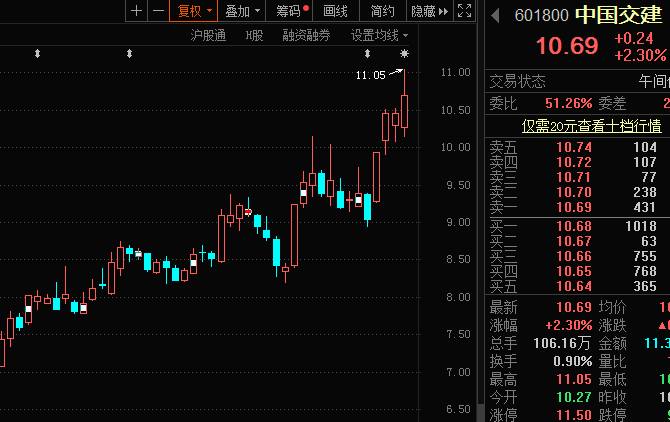Click the H股 link
This screenshot has width=670, height=422.
click(255, 35)
